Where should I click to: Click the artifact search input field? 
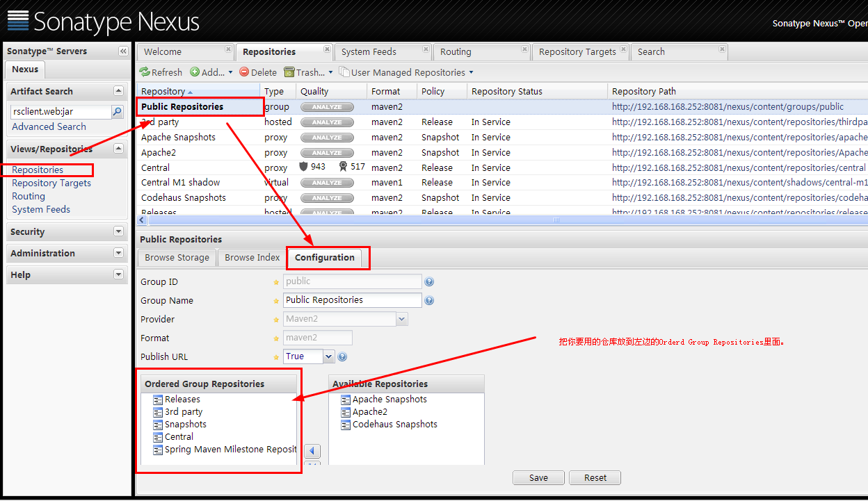pos(61,112)
